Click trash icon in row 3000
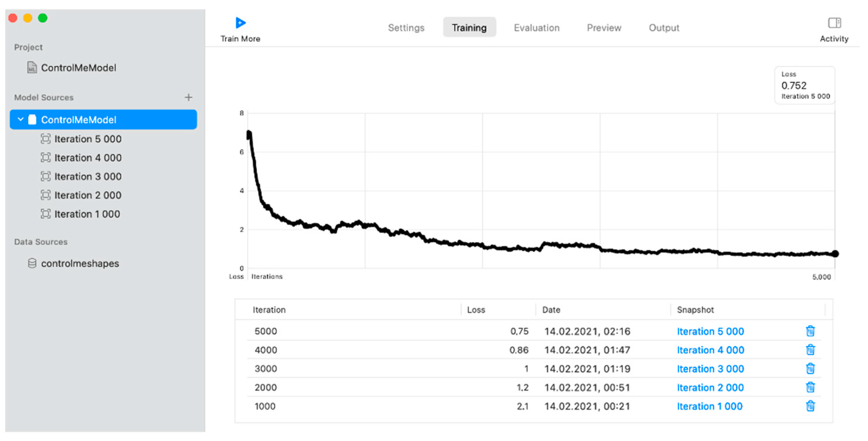Screen dimensions: 868x441 (x=810, y=368)
